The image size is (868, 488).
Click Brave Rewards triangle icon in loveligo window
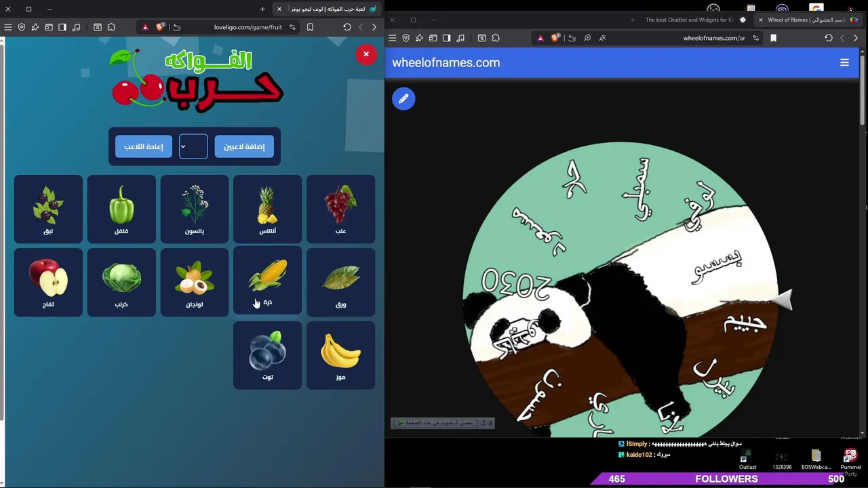coord(145,27)
